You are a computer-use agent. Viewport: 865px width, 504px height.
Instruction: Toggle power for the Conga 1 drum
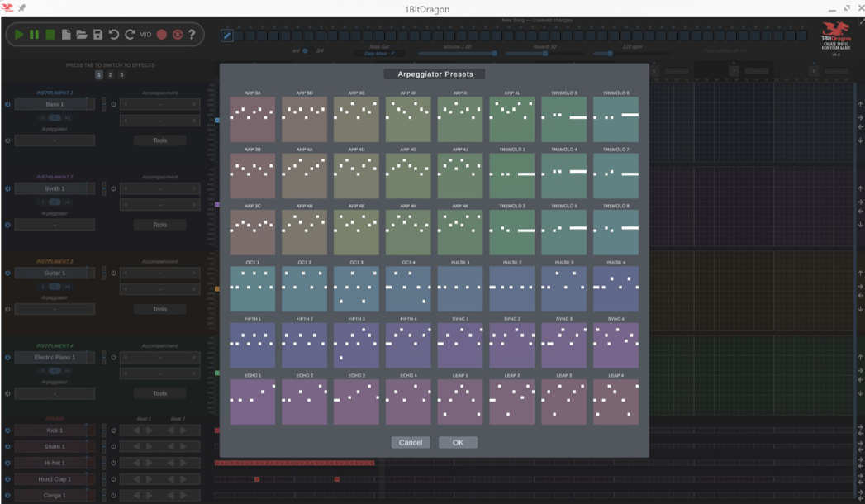[x=7, y=495]
